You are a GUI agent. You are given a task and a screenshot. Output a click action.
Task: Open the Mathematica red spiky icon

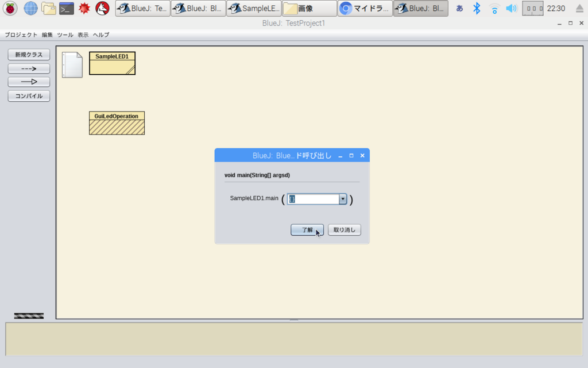tap(84, 8)
